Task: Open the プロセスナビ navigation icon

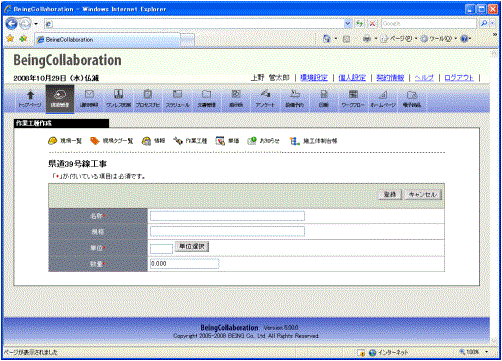Action: (148, 99)
